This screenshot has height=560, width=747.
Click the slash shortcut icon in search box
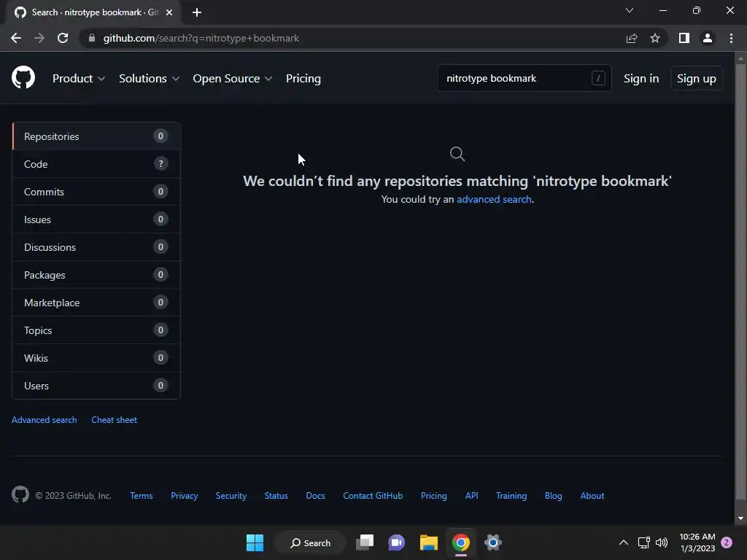598,78
